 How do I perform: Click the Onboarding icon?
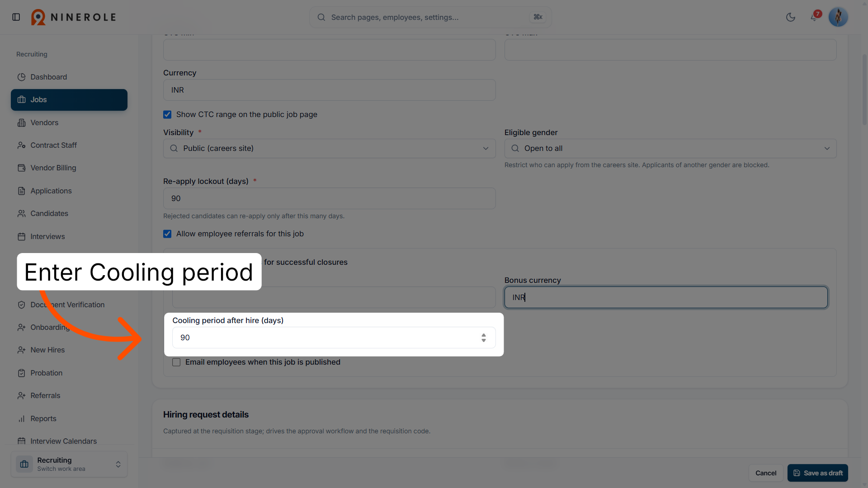click(21, 327)
